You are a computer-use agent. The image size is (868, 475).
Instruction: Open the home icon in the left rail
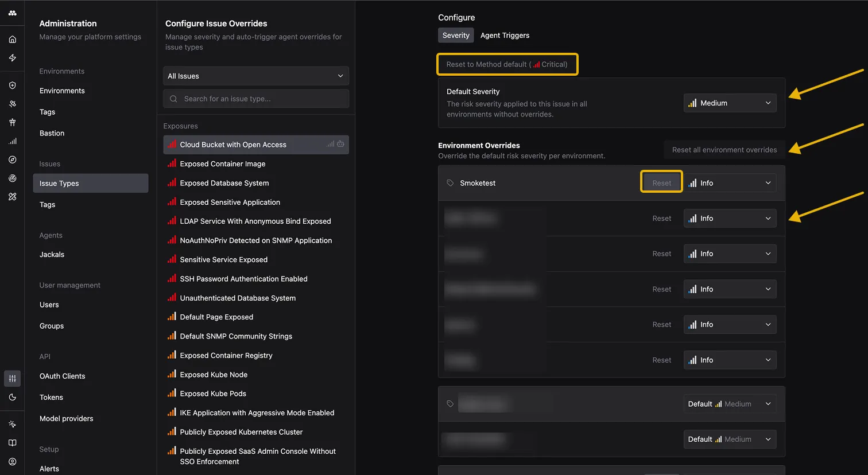[12, 40]
